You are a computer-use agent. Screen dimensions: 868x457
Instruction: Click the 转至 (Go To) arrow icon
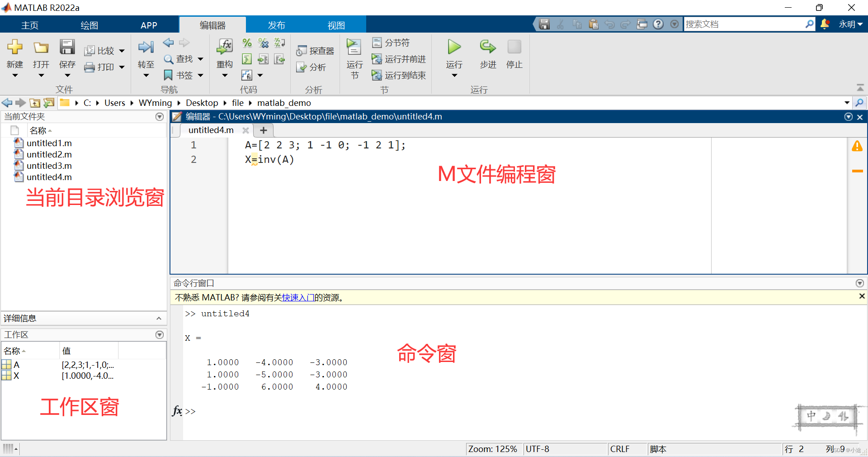tap(146, 47)
